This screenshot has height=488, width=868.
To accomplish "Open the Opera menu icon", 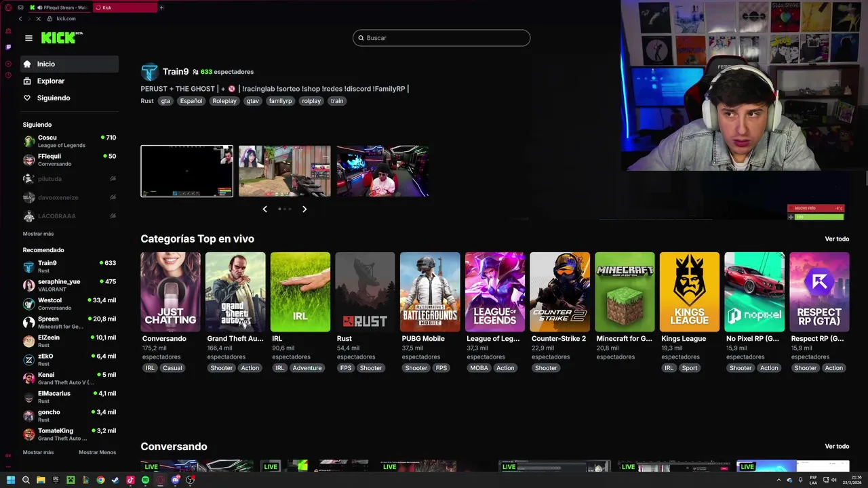I will point(8,7).
